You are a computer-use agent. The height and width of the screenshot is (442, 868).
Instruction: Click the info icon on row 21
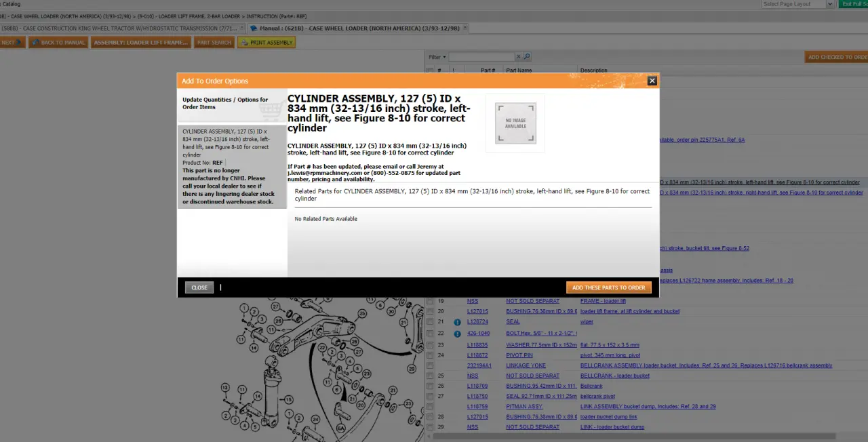pos(457,322)
